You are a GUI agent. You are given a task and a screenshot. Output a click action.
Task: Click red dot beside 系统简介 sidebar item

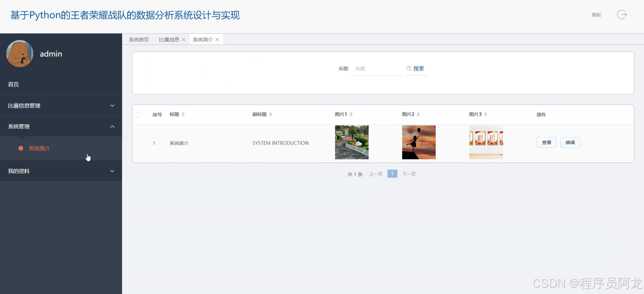pos(21,148)
